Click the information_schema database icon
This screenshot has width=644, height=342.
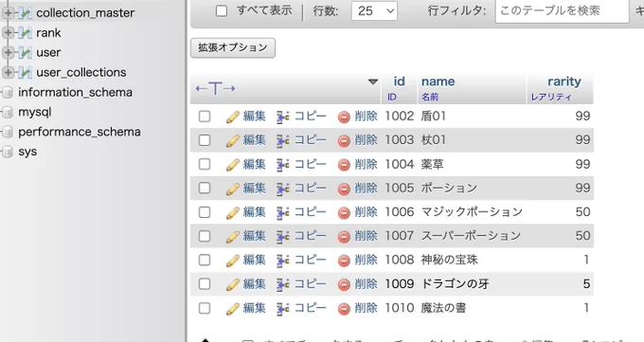point(8,93)
